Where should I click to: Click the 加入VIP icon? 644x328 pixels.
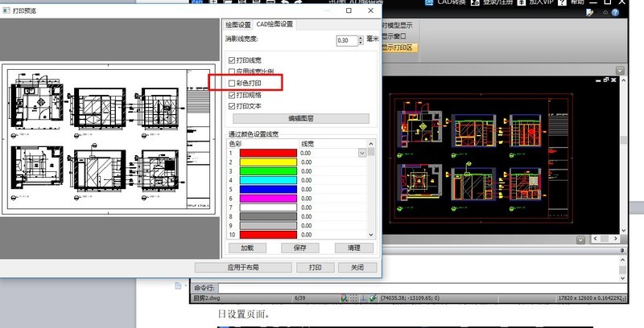coord(521,4)
